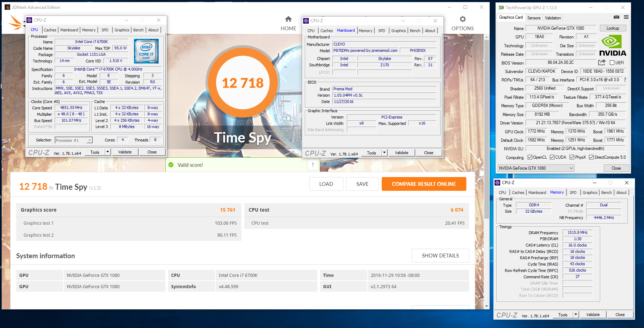Image resolution: width=644 pixels, height=328 pixels.
Task: Click GPU-Z BIOS export share icon
Action: coord(602,62)
